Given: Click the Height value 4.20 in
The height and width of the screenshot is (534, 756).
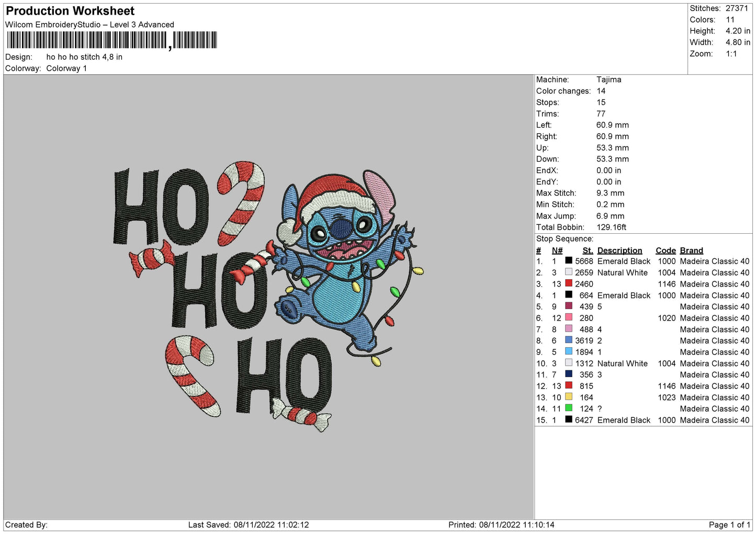Looking at the screenshot, I should coord(738,31).
